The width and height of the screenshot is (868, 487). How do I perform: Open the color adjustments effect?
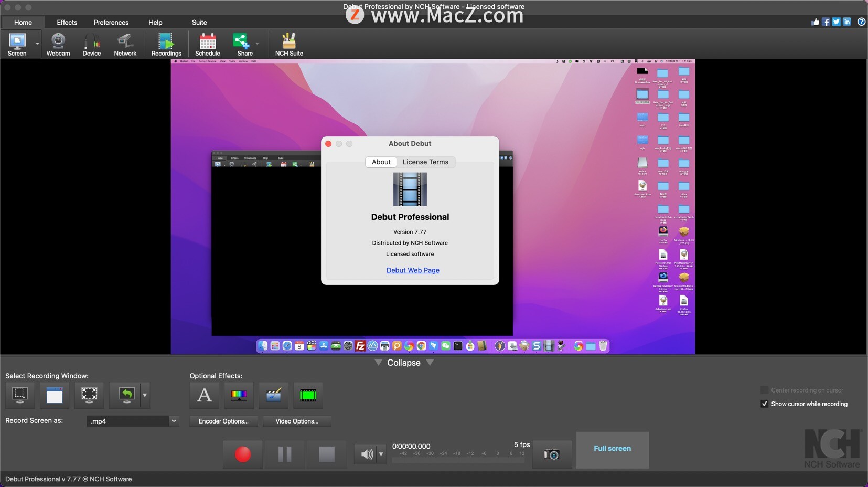tap(239, 395)
